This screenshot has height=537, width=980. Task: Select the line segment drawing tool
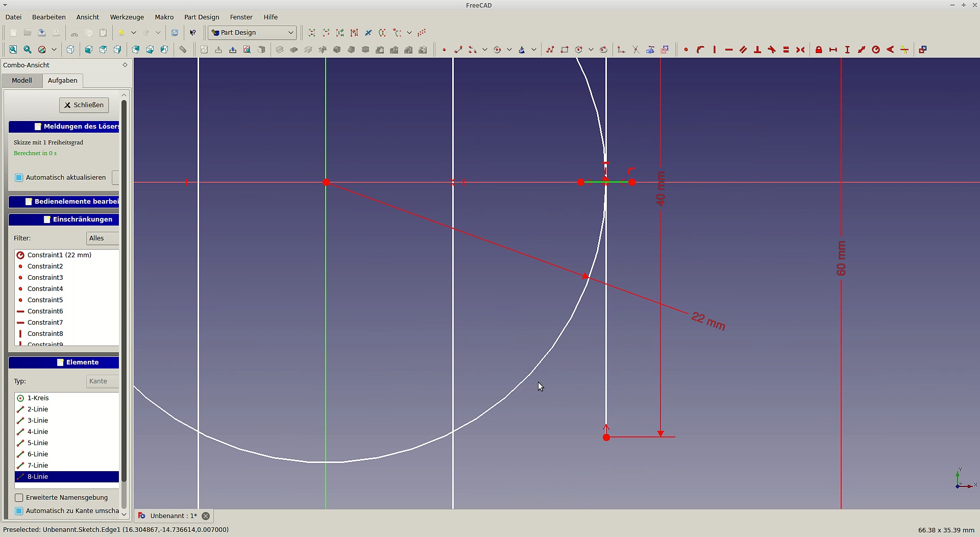pyautogui.click(x=458, y=50)
